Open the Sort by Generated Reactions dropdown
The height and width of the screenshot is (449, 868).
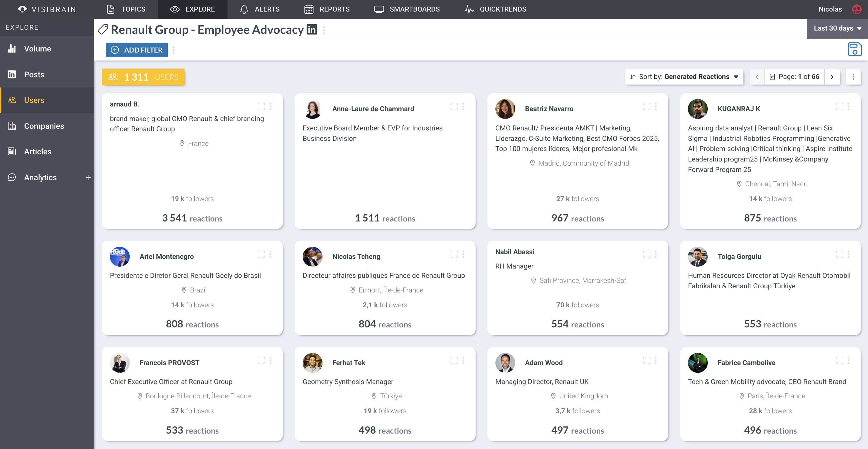684,77
